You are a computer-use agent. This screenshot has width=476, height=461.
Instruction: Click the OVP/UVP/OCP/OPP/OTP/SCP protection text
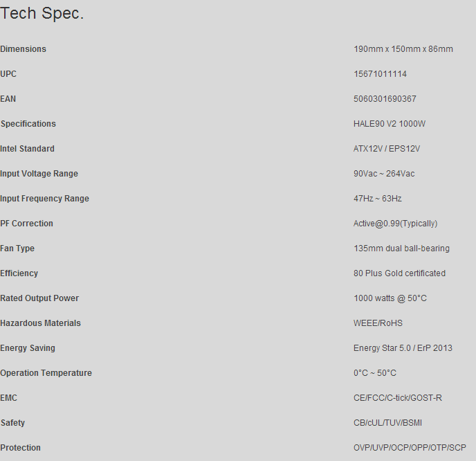410,448
